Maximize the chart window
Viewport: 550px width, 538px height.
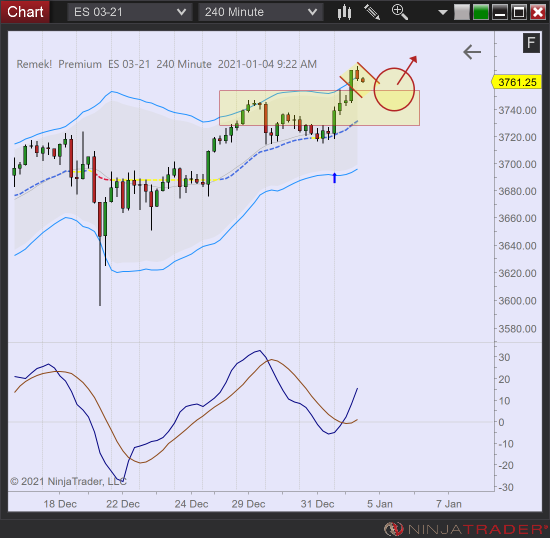click(519, 12)
